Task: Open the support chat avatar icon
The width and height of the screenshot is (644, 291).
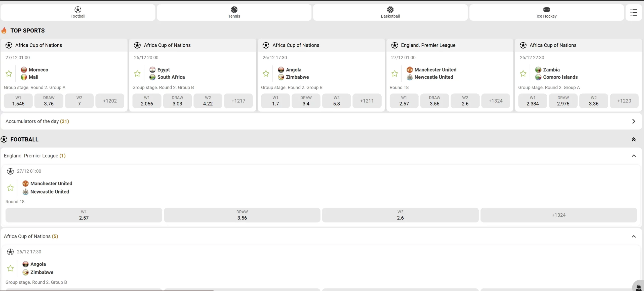Action: click(638, 287)
